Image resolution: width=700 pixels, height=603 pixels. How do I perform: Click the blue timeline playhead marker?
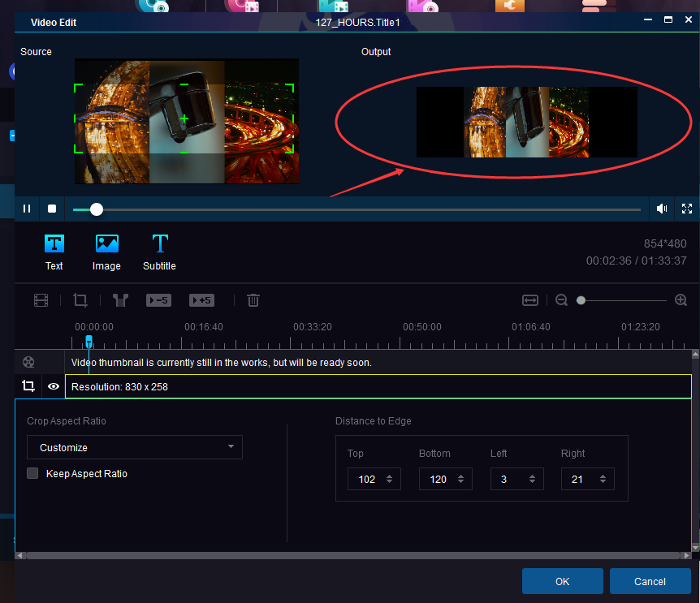89,342
